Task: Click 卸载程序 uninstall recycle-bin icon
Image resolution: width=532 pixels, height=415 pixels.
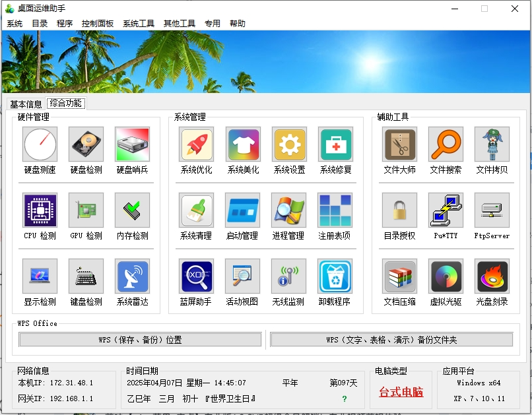Action: coord(335,276)
